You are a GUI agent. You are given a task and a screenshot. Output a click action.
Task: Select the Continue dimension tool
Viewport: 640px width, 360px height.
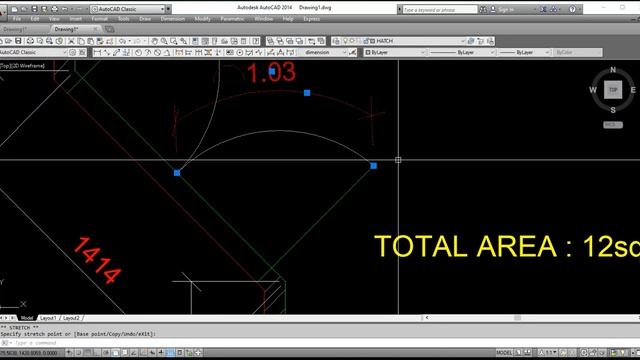click(198, 52)
